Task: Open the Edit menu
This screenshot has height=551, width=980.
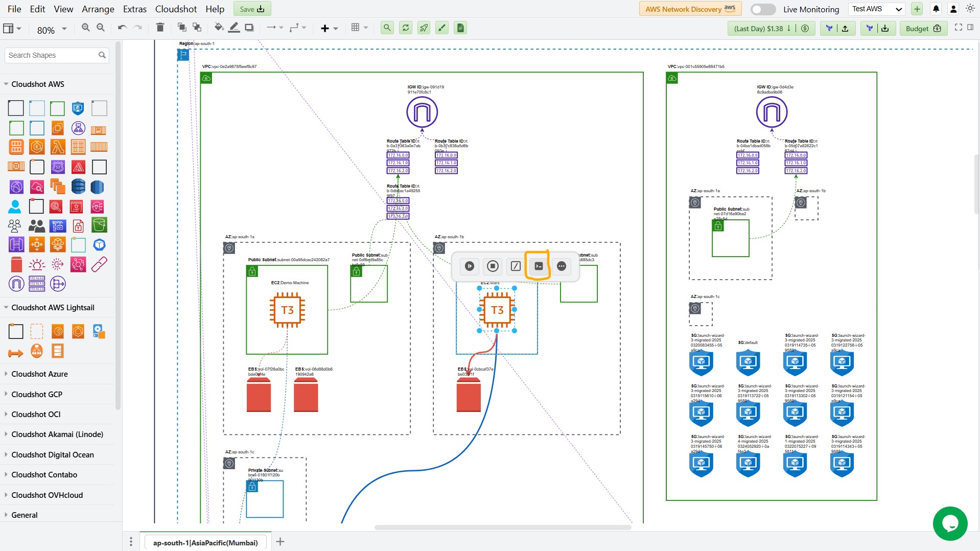Action: 37,9
